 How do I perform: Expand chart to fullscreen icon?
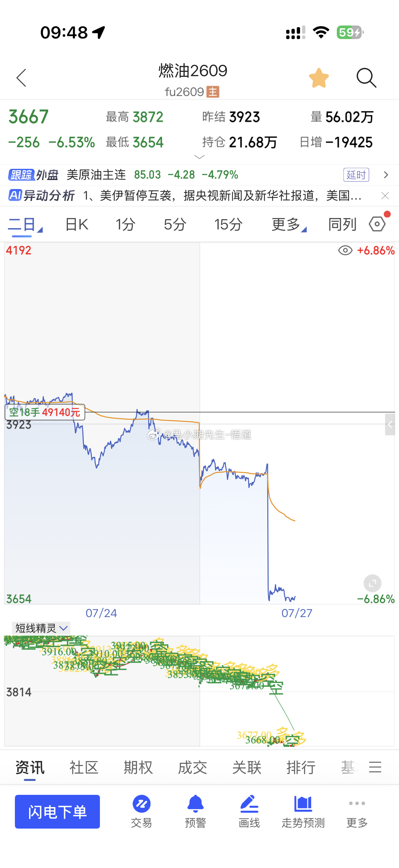point(373,583)
